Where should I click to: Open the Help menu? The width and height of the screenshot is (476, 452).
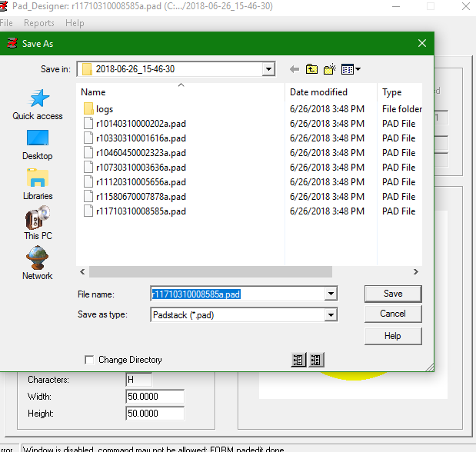(x=75, y=23)
